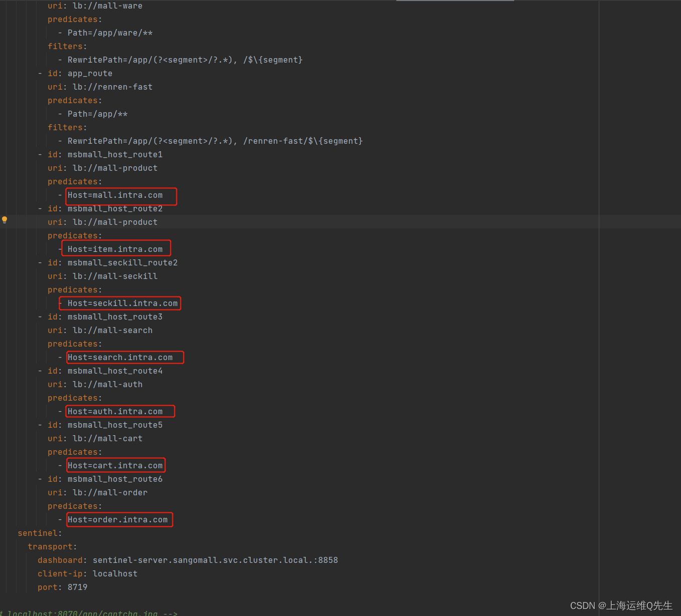Image resolution: width=681 pixels, height=616 pixels.
Task: Click the 'client-ip: localhost' line
Action: point(88,574)
